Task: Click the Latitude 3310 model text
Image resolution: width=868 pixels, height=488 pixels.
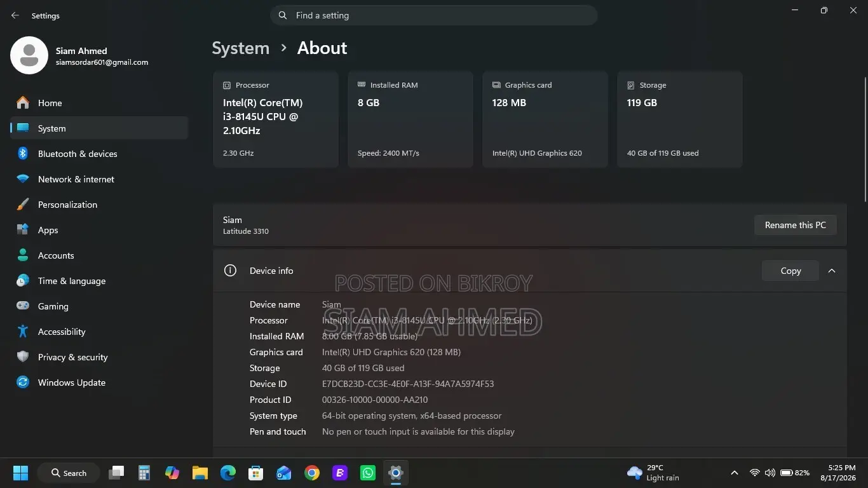Action: coord(246,231)
